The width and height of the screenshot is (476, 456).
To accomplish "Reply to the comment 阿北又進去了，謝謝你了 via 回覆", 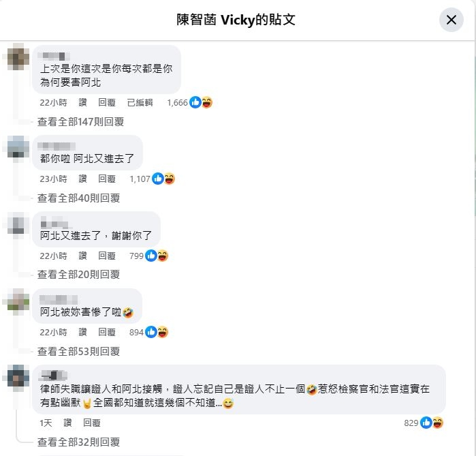I will click(107, 256).
